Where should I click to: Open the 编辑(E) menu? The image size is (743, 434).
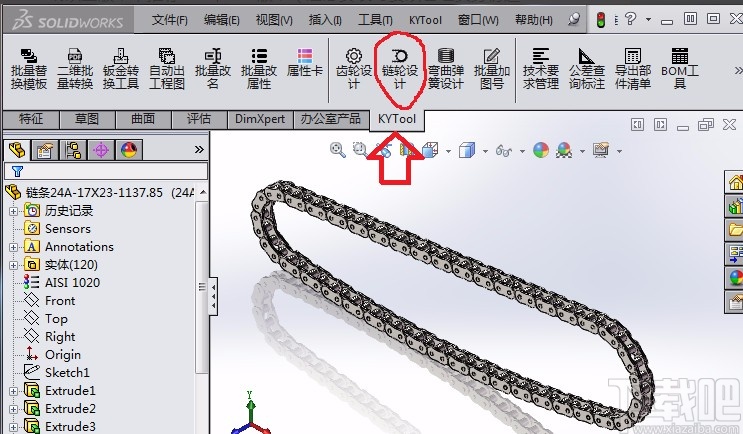pyautogui.click(x=221, y=20)
